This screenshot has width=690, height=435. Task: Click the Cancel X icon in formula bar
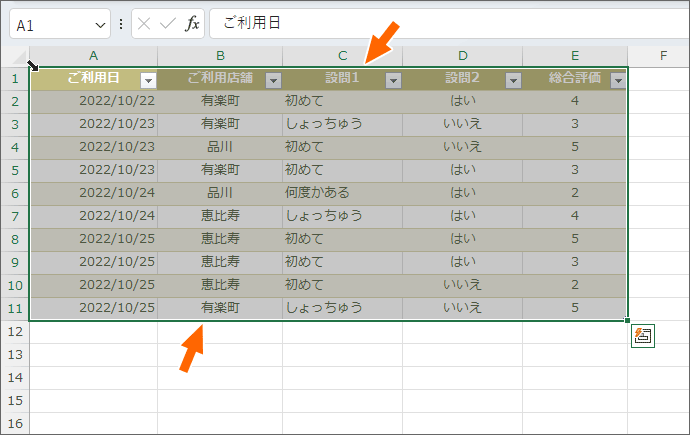coord(144,23)
